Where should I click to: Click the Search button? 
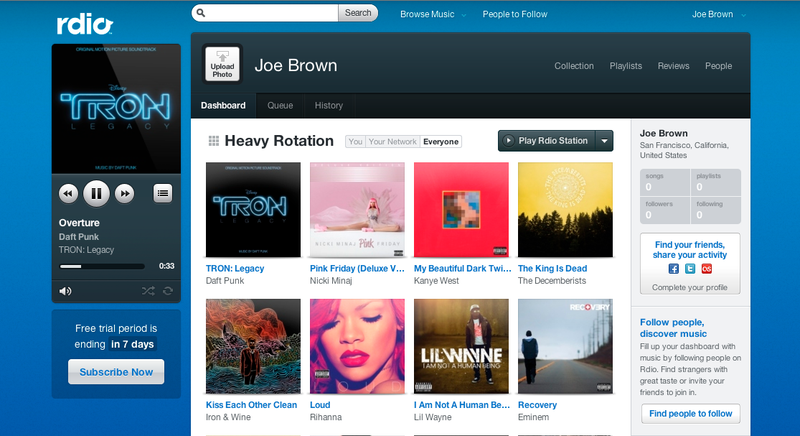pos(358,13)
